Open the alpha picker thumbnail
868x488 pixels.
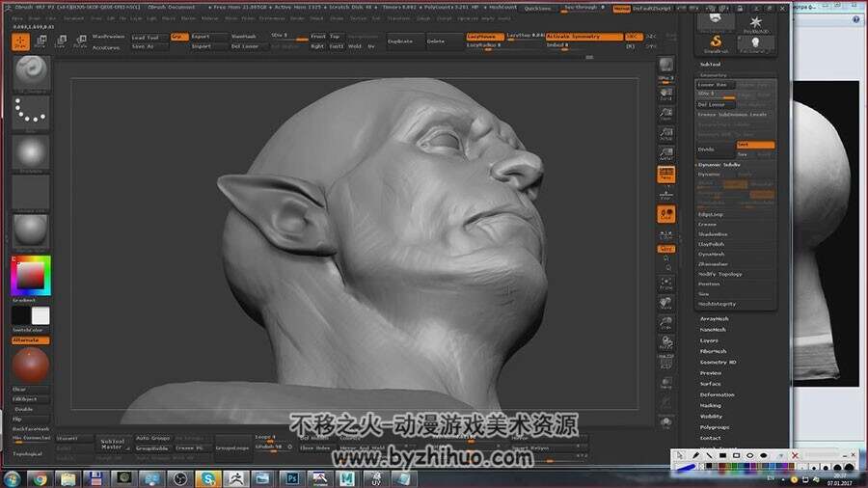[31, 152]
